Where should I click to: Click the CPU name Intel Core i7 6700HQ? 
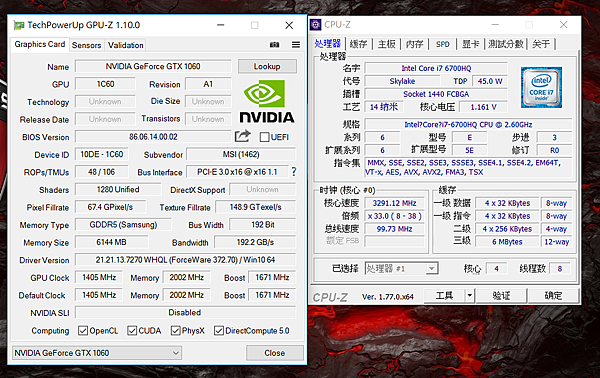(x=436, y=68)
